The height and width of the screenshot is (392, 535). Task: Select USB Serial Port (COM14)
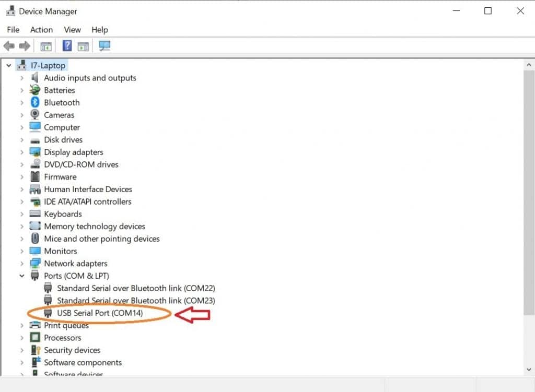click(100, 313)
